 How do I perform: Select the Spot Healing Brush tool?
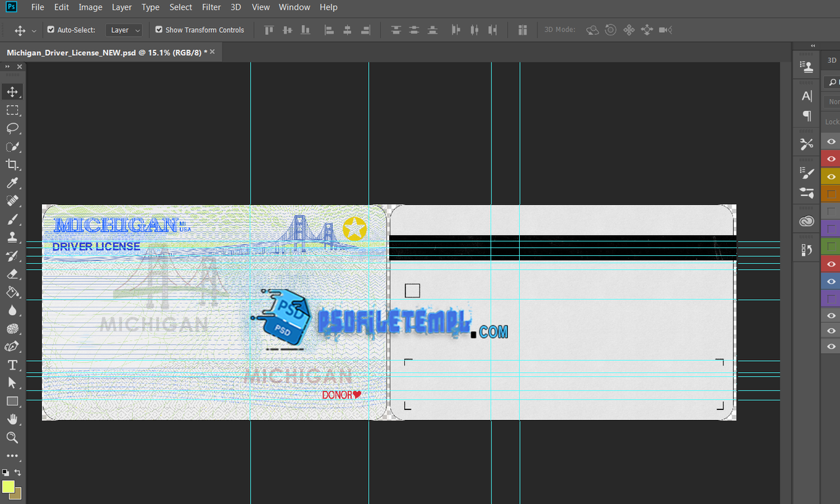(12, 201)
